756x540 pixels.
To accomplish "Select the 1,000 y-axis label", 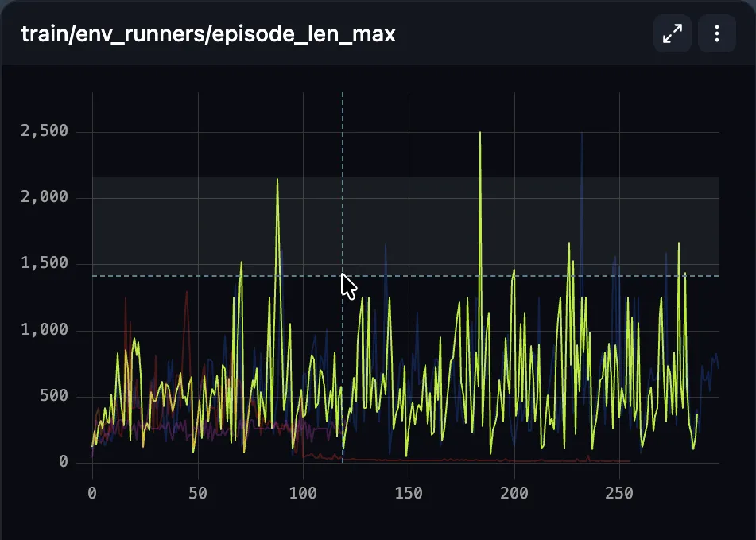I will [x=45, y=329].
